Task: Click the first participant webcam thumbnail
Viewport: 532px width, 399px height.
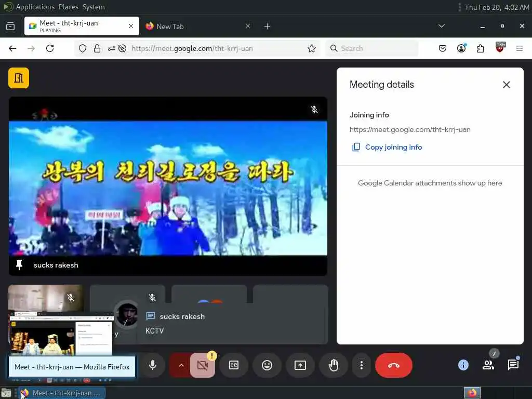Action: click(46, 298)
